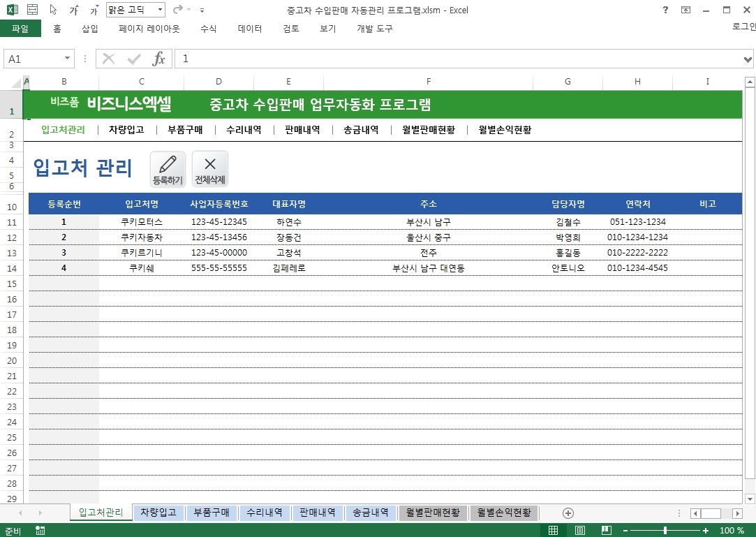Click the 등록하기 pencil icon button

tap(168, 170)
